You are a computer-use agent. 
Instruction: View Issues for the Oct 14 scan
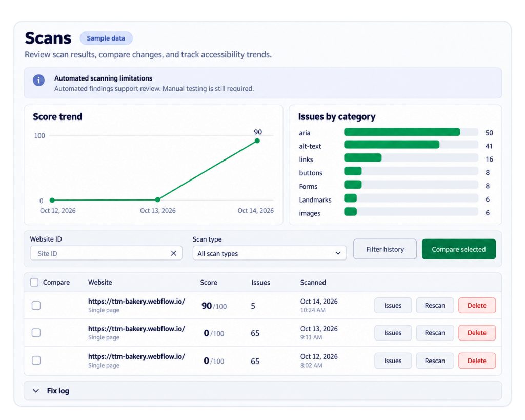[393, 306]
